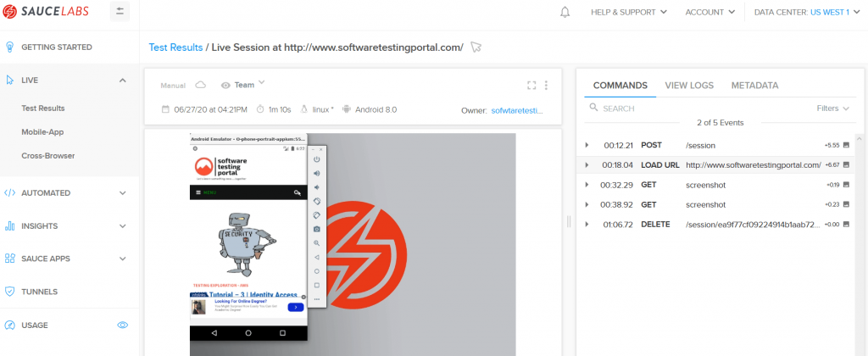Toggle the eye icon beside Usage
The width and height of the screenshot is (868, 356).
pos(123,325)
